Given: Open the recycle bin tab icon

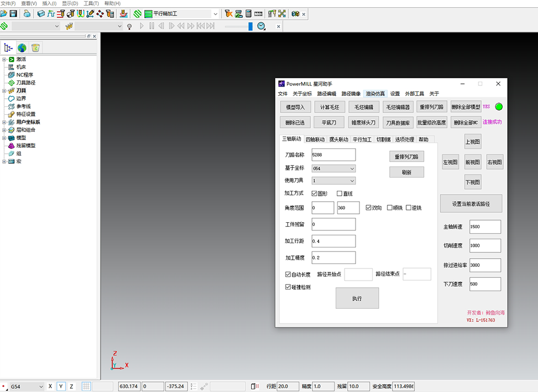Looking at the screenshot, I should 35,48.
